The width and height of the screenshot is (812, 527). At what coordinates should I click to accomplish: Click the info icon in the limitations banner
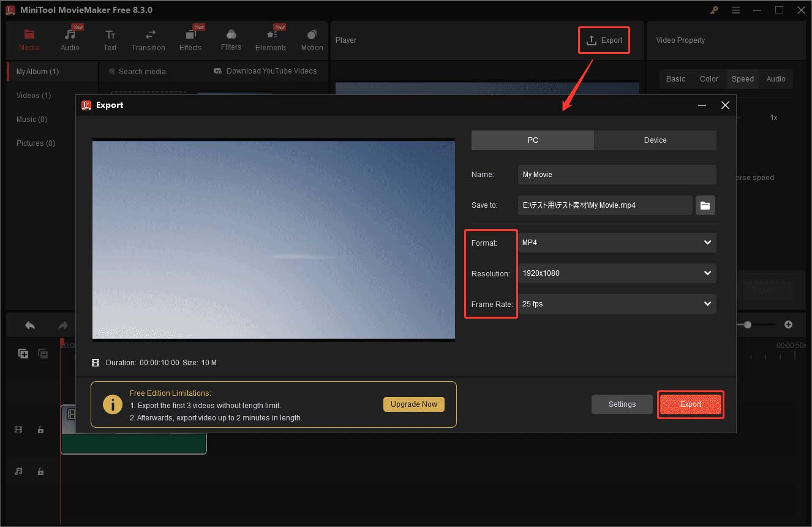pyautogui.click(x=113, y=404)
